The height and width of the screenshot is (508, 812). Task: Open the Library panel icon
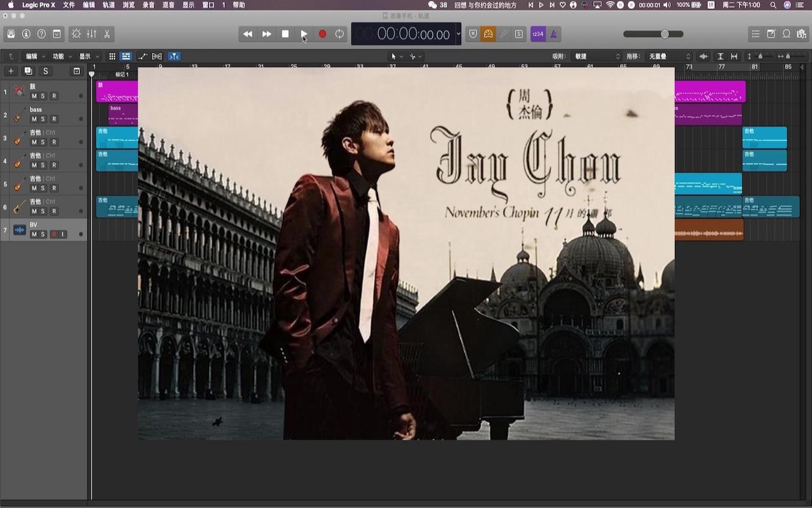(x=11, y=34)
